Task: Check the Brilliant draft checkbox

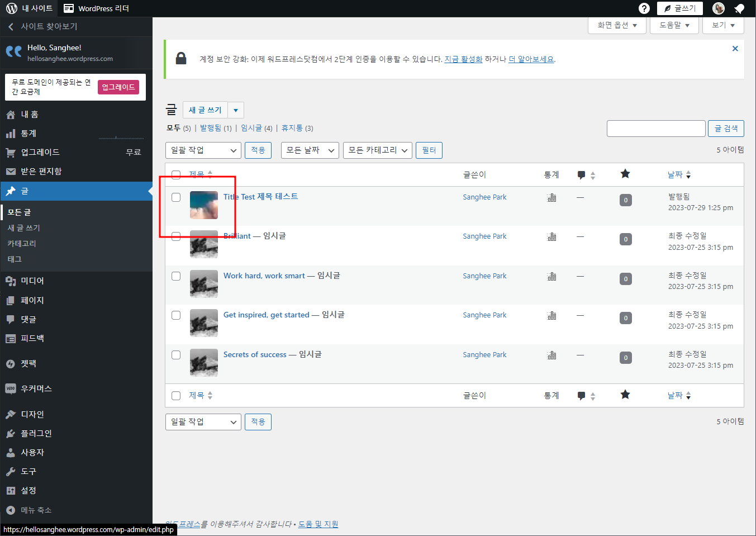Action: click(176, 236)
